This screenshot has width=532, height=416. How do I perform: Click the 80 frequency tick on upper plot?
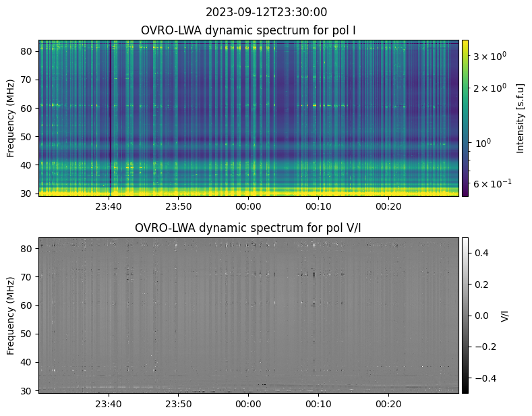point(28,51)
